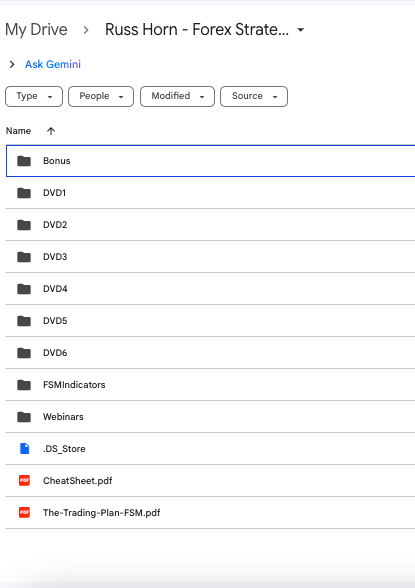Click the Russ Horn - Forex Strate... breadcrumb

197,30
